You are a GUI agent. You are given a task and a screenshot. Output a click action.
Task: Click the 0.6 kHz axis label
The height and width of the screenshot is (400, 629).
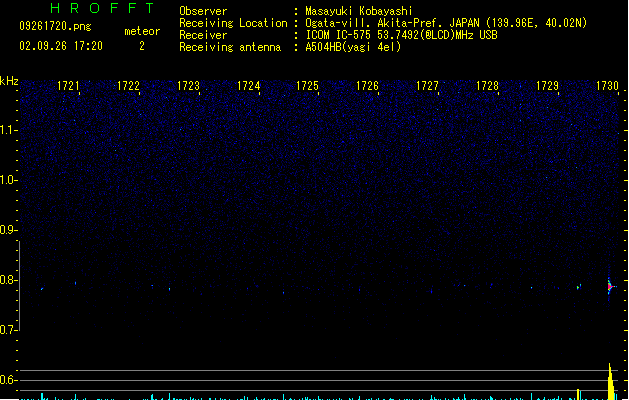tap(8, 380)
